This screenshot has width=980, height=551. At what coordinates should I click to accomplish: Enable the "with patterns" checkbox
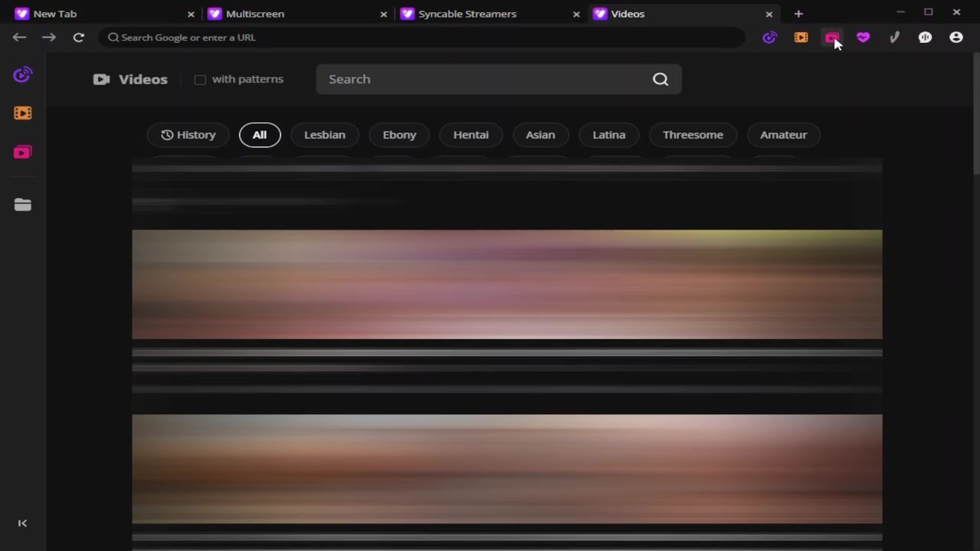tap(200, 80)
